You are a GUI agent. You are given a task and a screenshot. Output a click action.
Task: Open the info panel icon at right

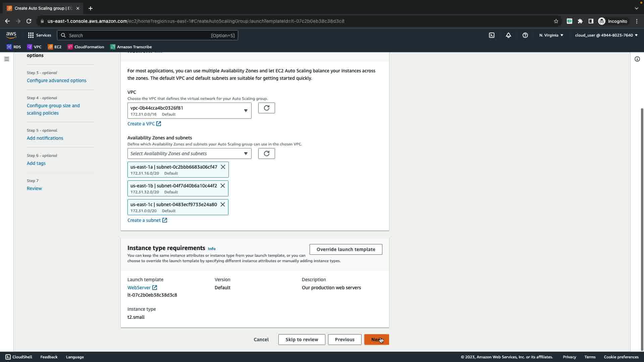coord(637,59)
